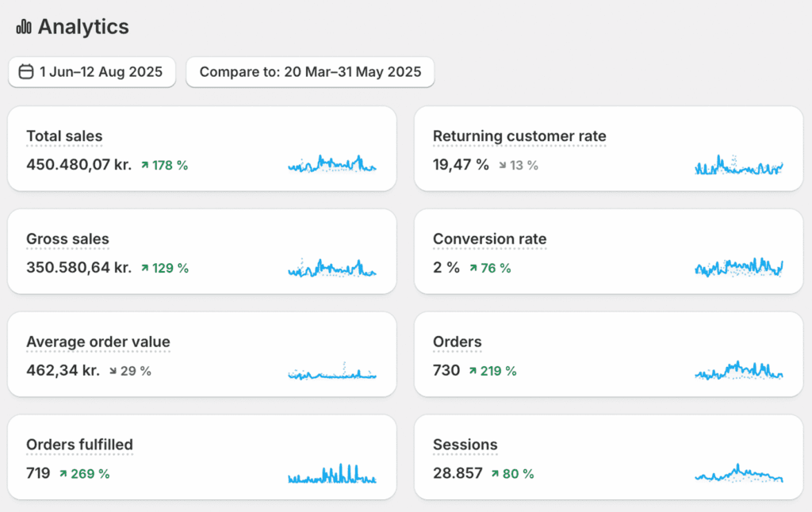The width and height of the screenshot is (812, 512).
Task: Open the Total sales report
Action: click(x=64, y=136)
